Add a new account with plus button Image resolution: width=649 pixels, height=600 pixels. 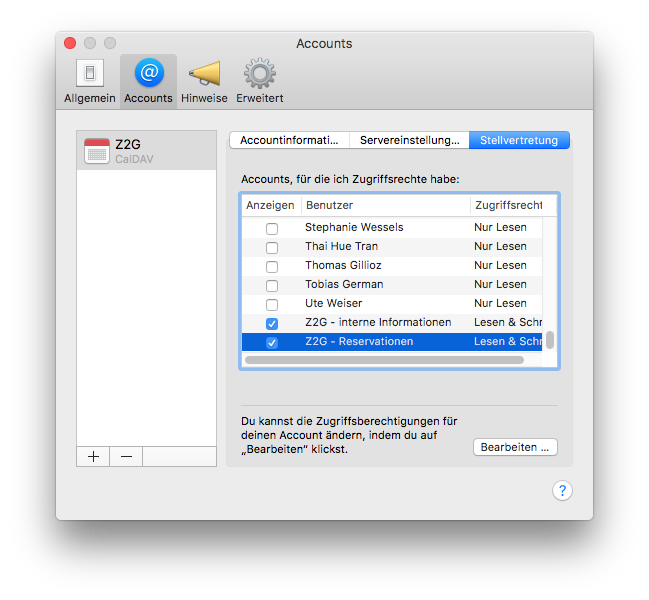click(94, 456)
